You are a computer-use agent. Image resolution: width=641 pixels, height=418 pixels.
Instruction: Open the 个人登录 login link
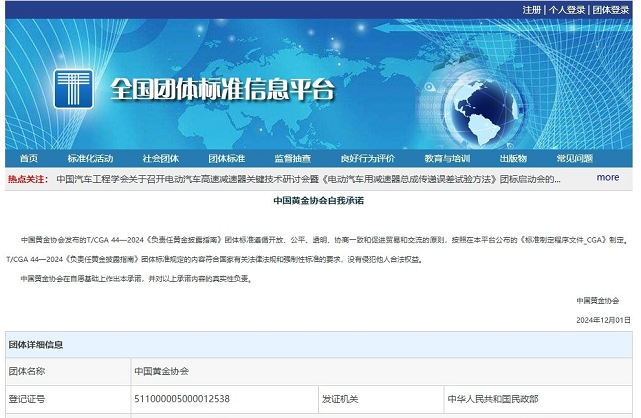pyautogui.click(x=567, y=9)
